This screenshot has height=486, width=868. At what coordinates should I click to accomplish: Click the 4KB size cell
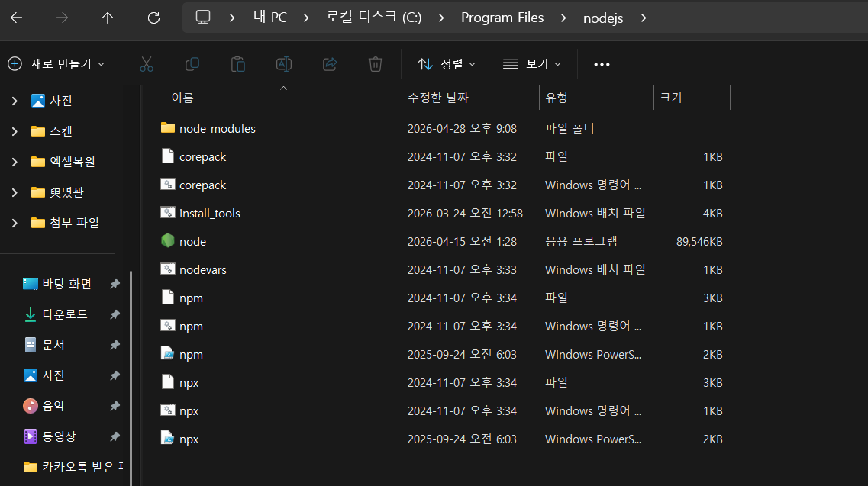point(712,213)
